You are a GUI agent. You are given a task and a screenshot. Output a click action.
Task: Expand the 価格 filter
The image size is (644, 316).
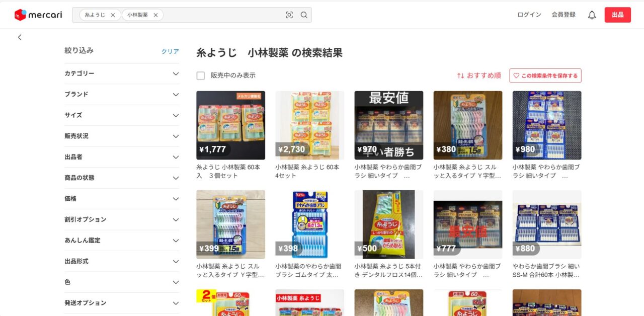[x=122, y=199]
